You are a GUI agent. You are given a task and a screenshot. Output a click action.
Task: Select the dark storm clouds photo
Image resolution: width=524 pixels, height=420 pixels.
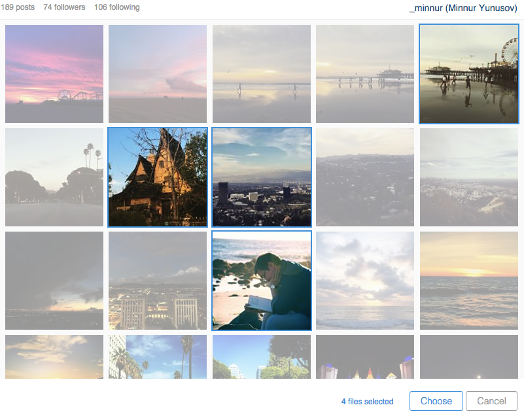54,281
